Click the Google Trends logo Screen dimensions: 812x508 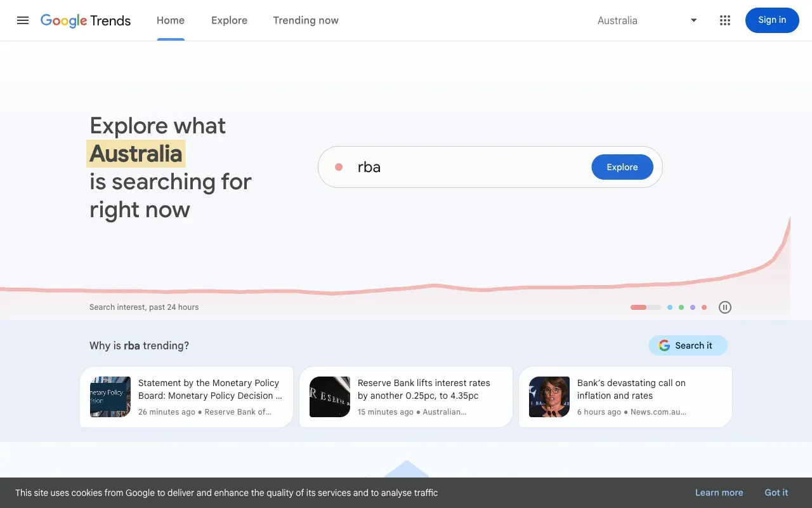[x=86, y=20]
